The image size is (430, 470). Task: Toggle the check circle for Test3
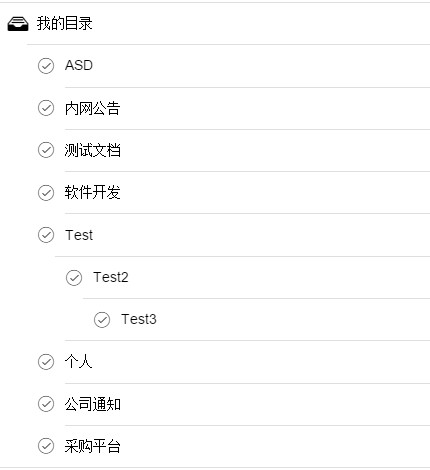pos(102,320)
